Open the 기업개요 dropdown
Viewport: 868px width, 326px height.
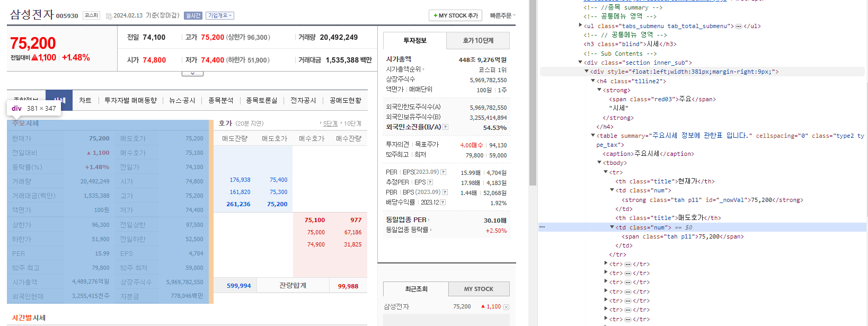coord(220,16)
